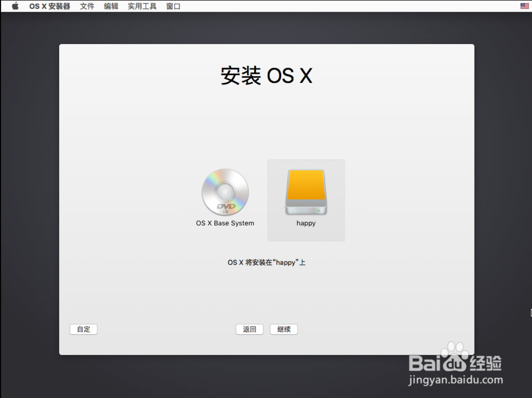This screenshot has height=398, width=532.
Task: Go back with the 返回 button
Action: point(250,329)
